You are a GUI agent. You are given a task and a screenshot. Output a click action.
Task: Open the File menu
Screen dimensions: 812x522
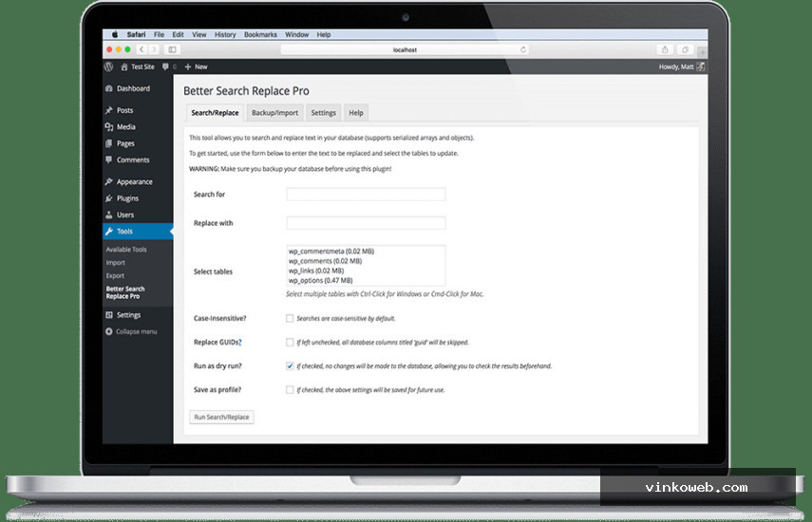tap(159, 35)
